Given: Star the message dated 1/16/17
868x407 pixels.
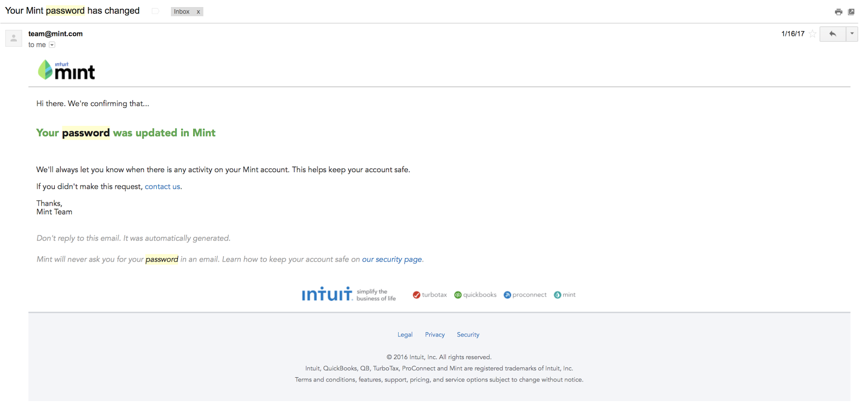Looking at the screenshot, I should point(813,34).
